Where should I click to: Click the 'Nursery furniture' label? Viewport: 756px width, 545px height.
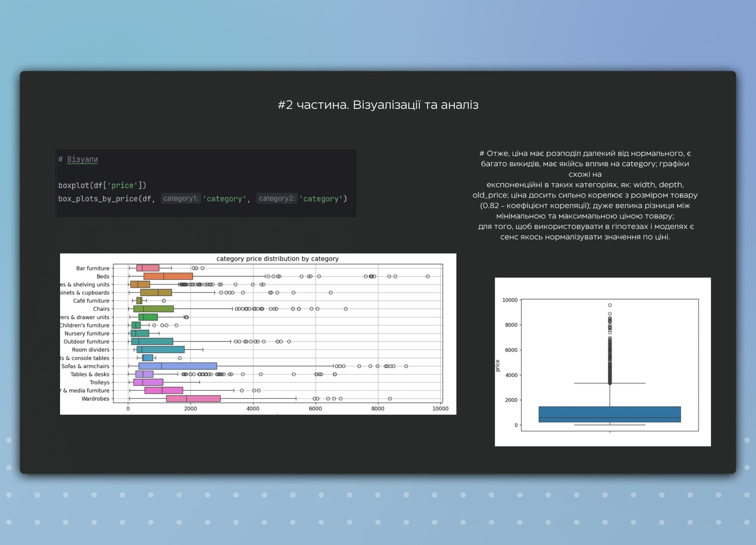87,333
